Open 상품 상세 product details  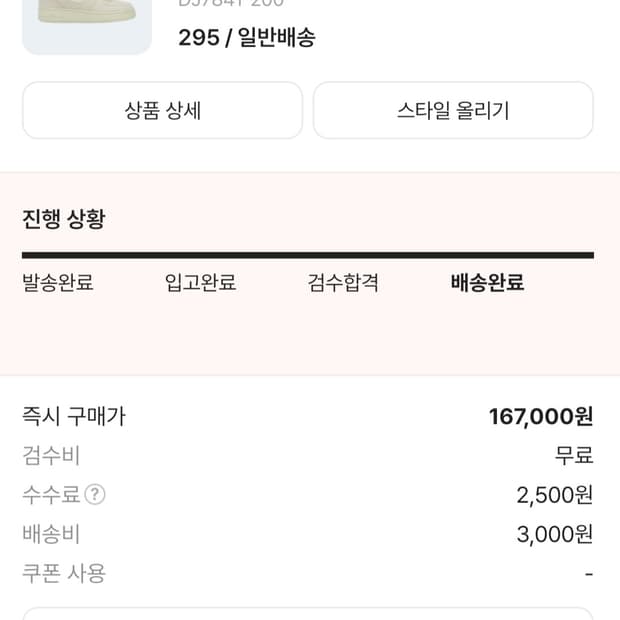[x=162, y=110]
